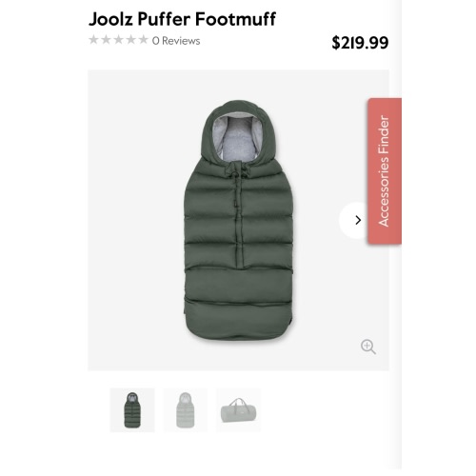
Task: Click the gray lined hood of the footmuff
Action: [238, 135]
